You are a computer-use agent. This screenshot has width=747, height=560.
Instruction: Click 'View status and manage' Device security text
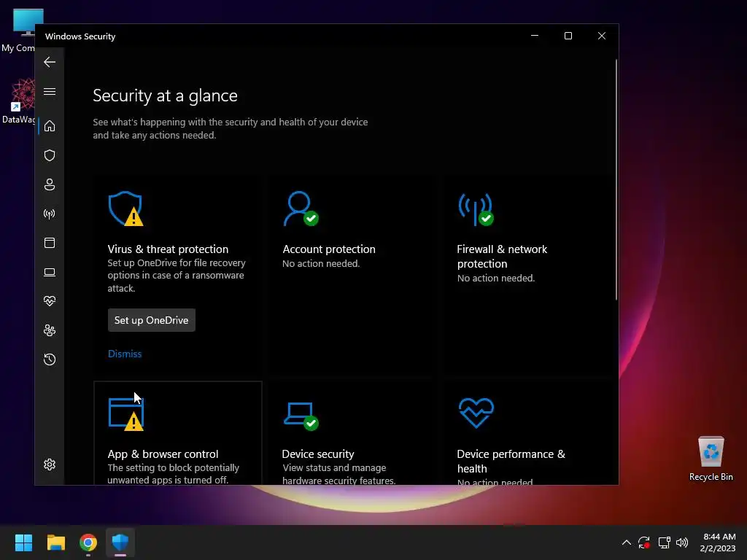[334, 467]
